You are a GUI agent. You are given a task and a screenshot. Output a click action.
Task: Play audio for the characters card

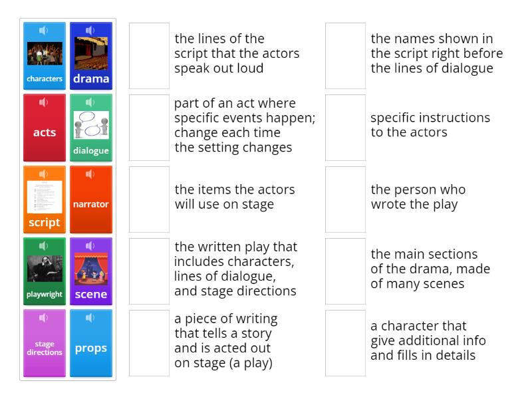point(44,30)
